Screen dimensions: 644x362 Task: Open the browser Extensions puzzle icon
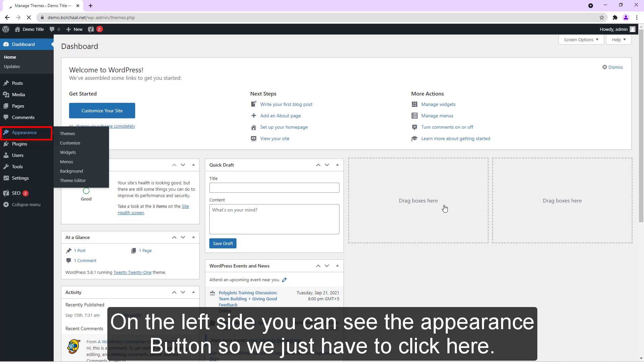(615, 17)
